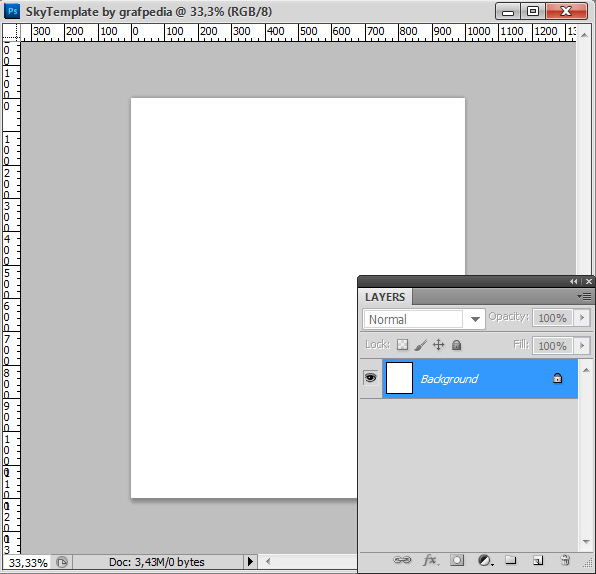The height and width of the screenshot is (574, 596).
Task: Toggle lock all icon
Action: (x=456, y=345)
